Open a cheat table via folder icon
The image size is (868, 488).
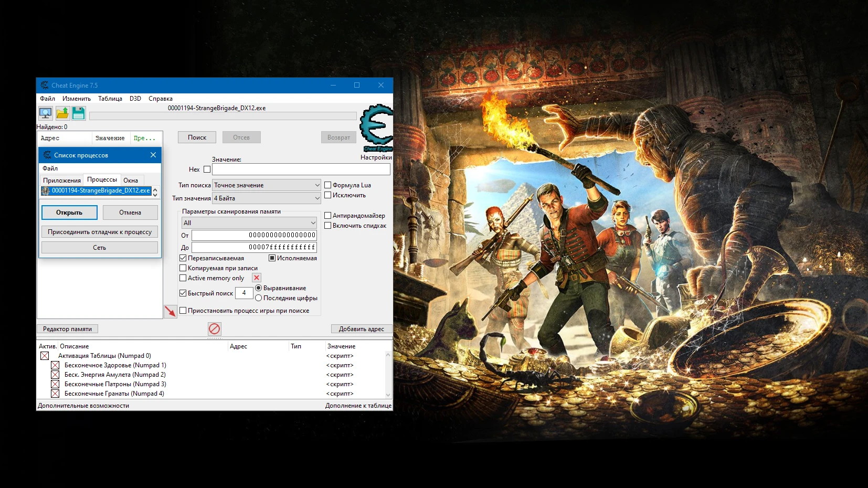tap(61, 113)
